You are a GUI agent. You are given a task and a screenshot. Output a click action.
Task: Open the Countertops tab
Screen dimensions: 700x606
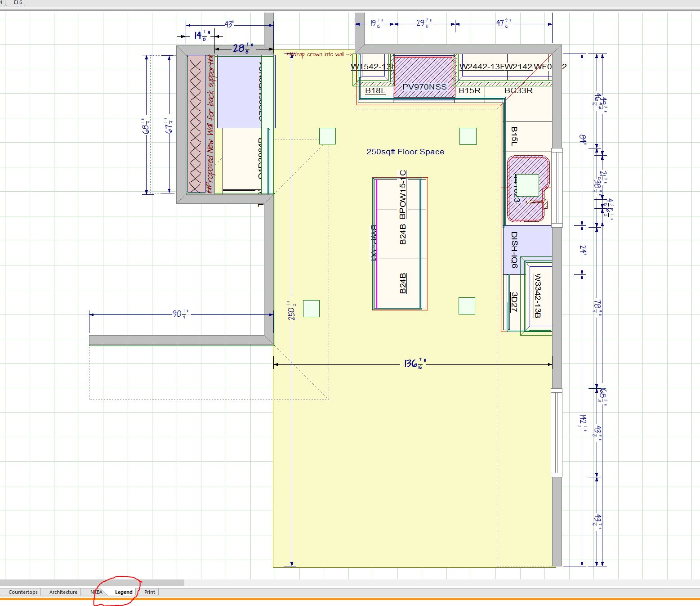coord(23,592)
